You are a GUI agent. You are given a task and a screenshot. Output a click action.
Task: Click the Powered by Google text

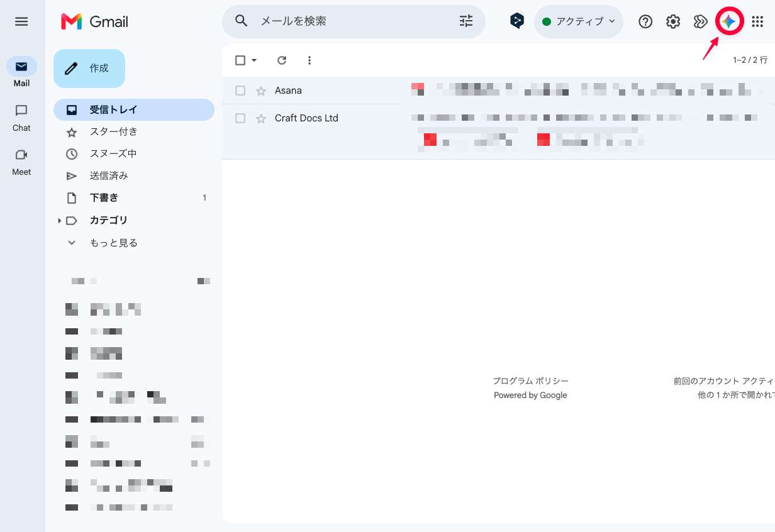[530, 395]
